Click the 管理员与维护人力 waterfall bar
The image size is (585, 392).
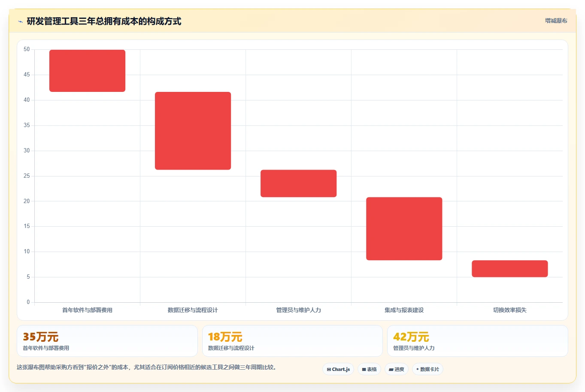click(298, 183)
